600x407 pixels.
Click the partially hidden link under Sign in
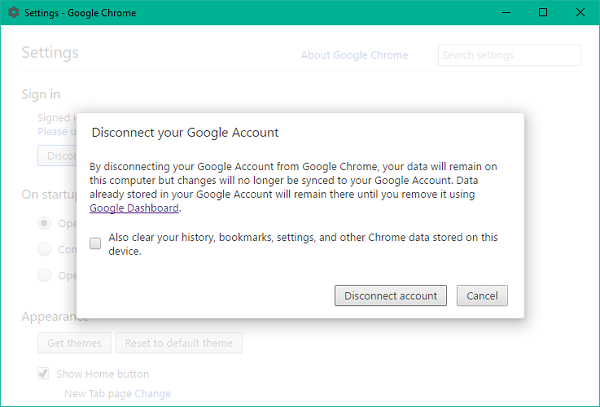pyautogui.click(x=53, y=131)
